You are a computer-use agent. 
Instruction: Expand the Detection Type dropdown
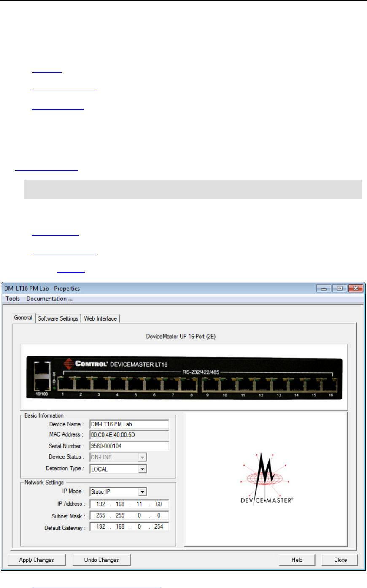click(x=143, y=469)
